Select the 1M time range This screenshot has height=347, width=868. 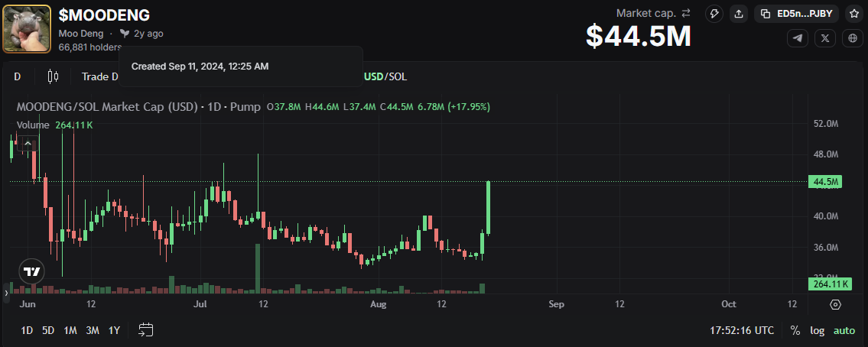point(70,330)
